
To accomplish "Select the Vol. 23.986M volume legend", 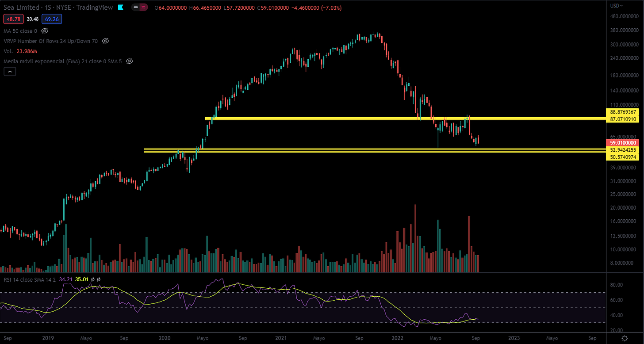I will coord(20,51).
